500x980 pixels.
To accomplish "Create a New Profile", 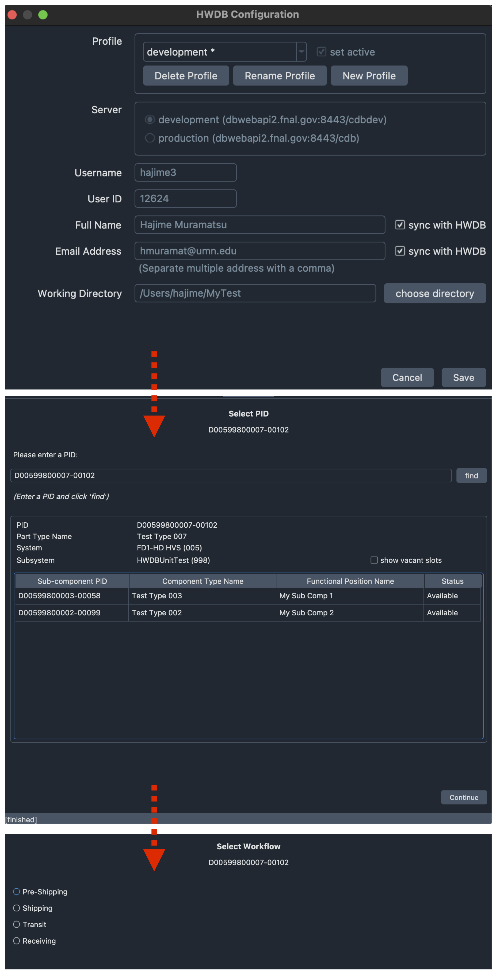I will pyautogui.click(x=369, y=76).
